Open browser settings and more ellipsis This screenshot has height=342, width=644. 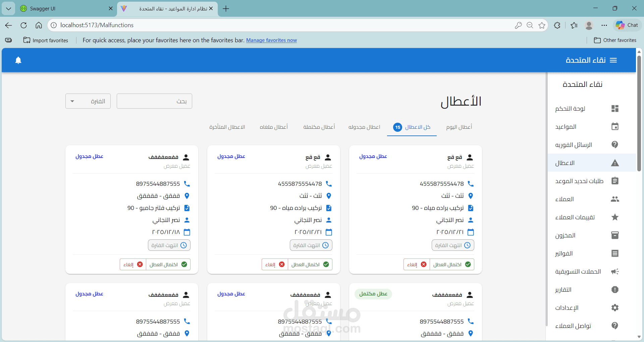[604, 25]
